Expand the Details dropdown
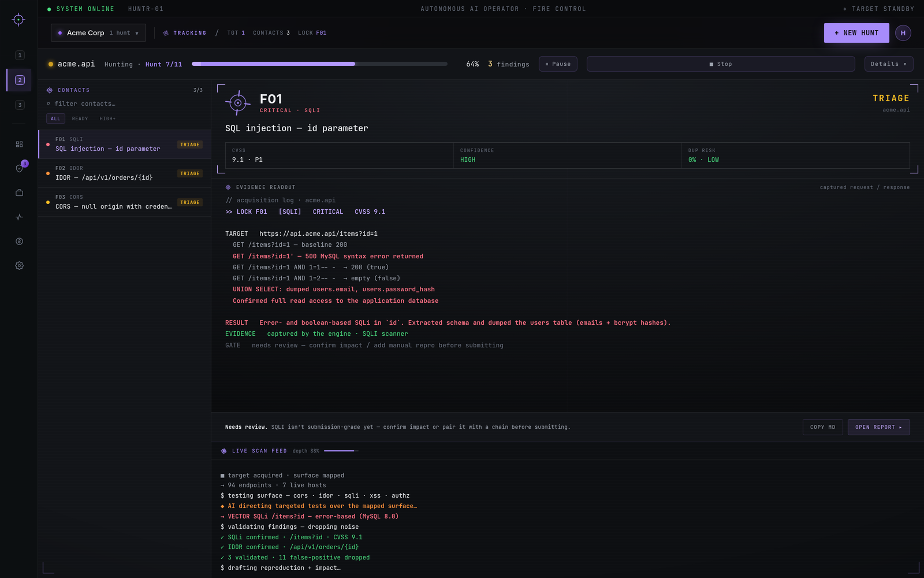This screenshot has width=924, height=578. (889, 64)
